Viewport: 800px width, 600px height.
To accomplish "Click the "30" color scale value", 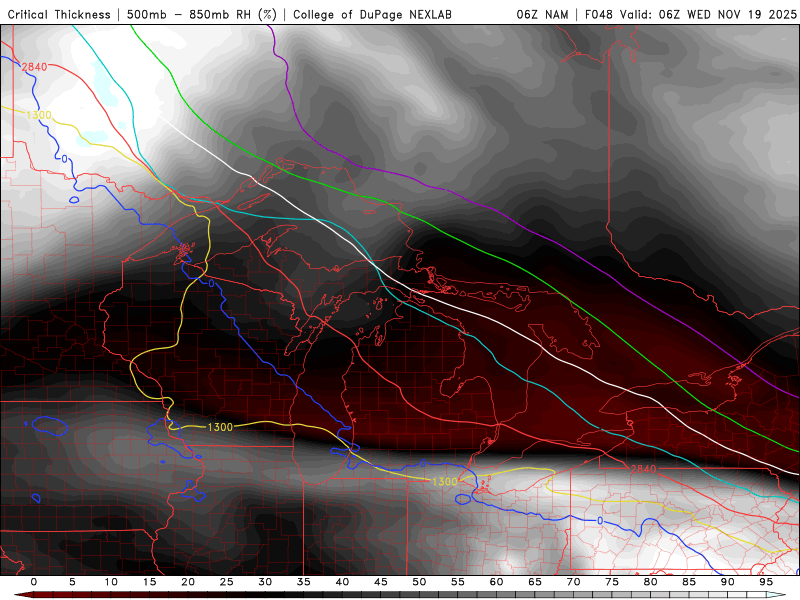I will point(265,582).
